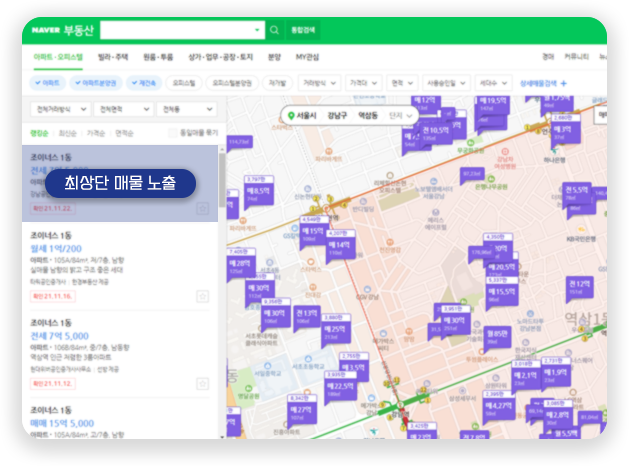Star the listing confirmed 21.11.12.
629x466 pixels.
(x=203, y=384)
